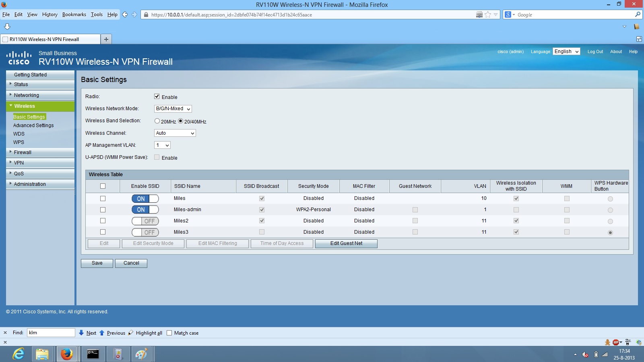Expand the Networking menu section
The width and height of the screenshot is (644, 362).
(40, 95)
